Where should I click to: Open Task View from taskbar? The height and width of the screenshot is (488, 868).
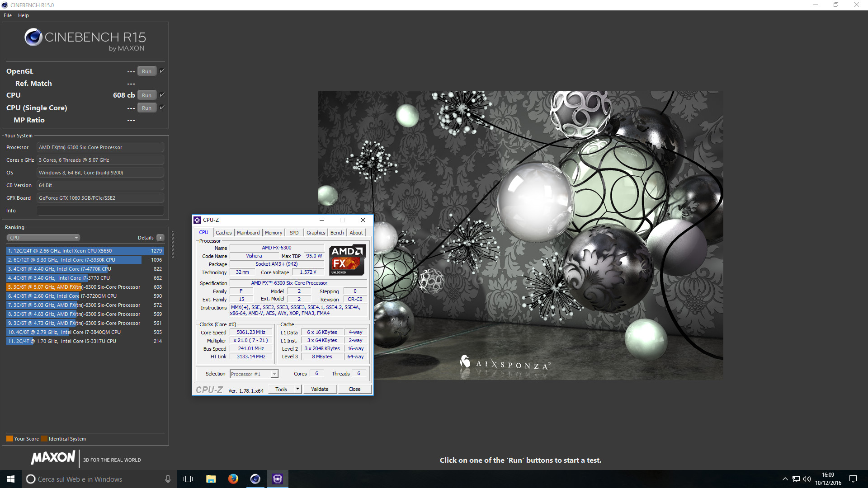[188, 479]
